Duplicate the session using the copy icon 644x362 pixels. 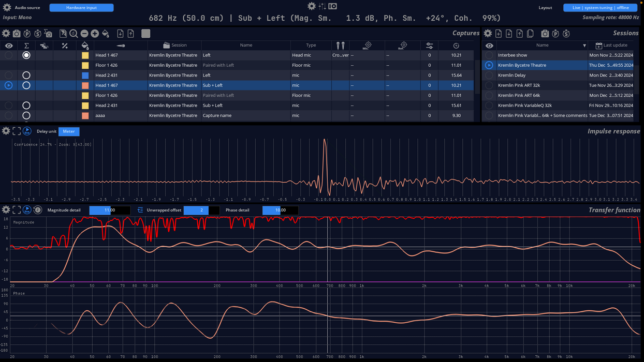530,33
